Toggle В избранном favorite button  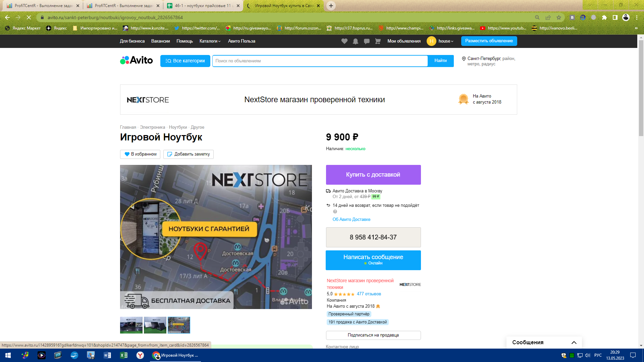[140, 154]
